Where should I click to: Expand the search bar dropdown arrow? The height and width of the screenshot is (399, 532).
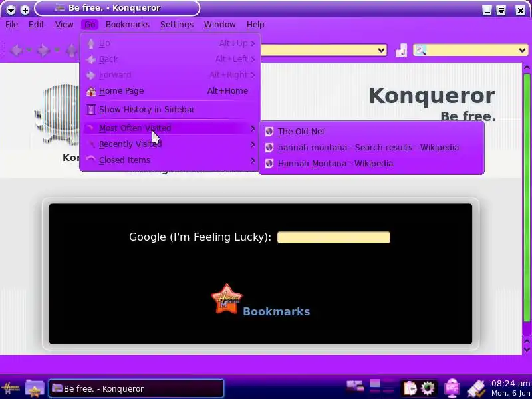pyautogui.click(x=522, y=51)
